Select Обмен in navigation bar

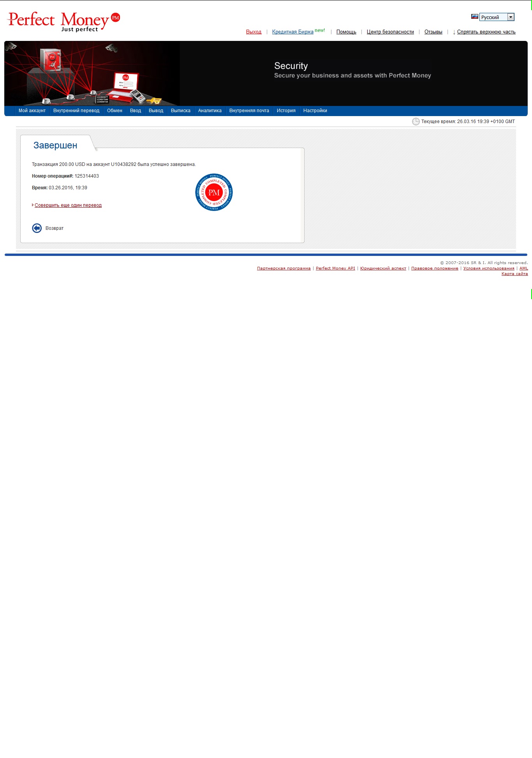tap(115, 111)
